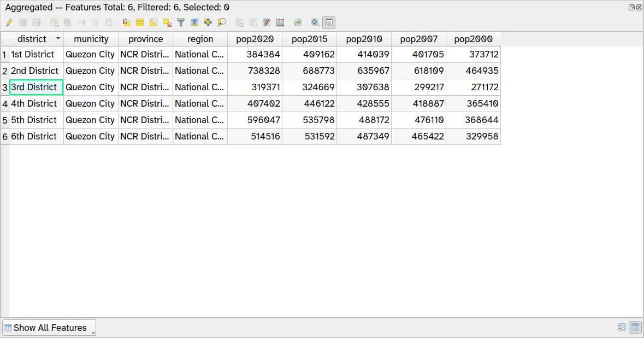The height and width of the screenshot is (338, 644).
Task: Sort the table by pop2020 column
Action: (255, 39)
